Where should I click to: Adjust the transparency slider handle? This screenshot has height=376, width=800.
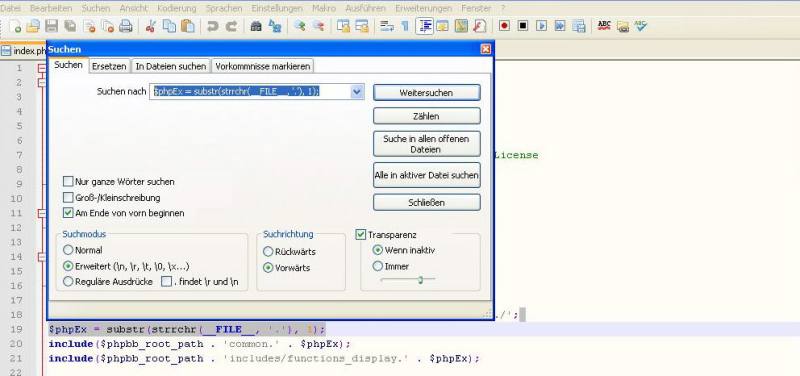(x=420, y=280)
